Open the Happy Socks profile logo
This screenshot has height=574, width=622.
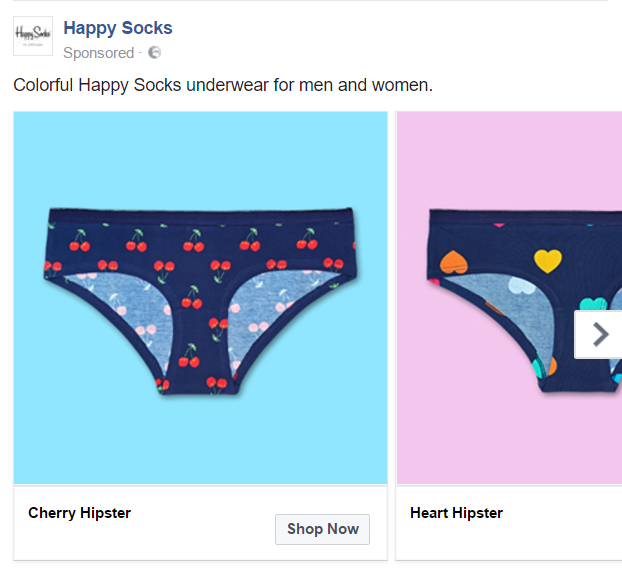click(33, 36)
